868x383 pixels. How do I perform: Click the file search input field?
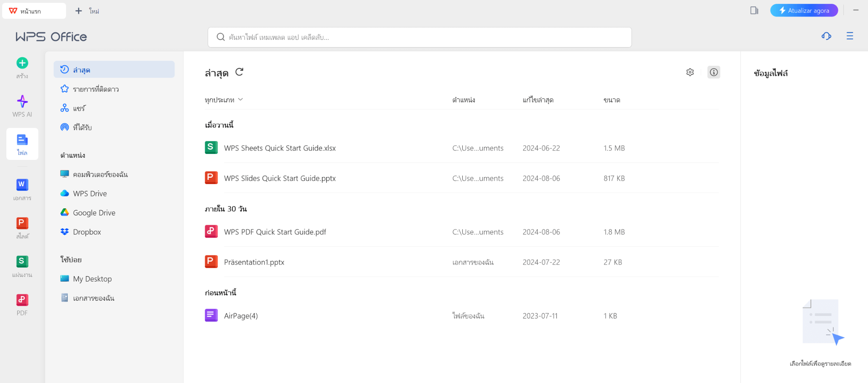click(420, 37)
